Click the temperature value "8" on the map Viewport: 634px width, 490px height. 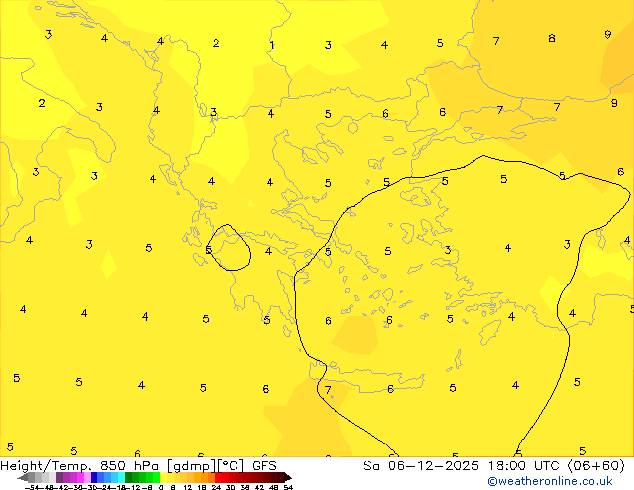552,38
